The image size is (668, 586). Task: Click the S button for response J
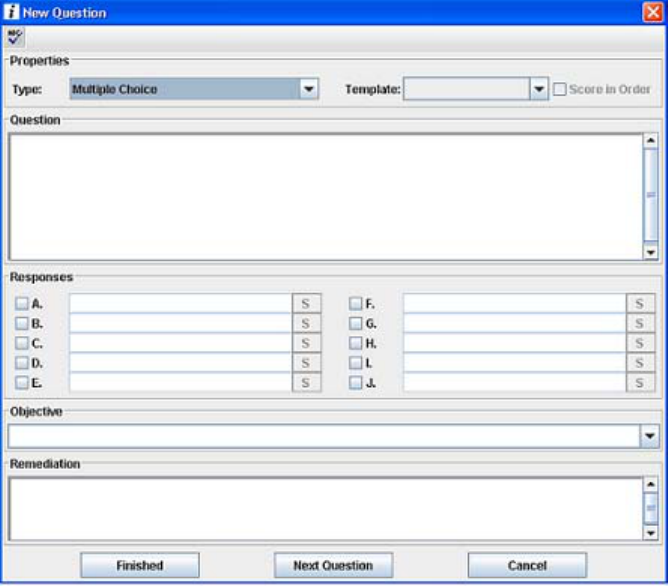click(x=640, y=382)
